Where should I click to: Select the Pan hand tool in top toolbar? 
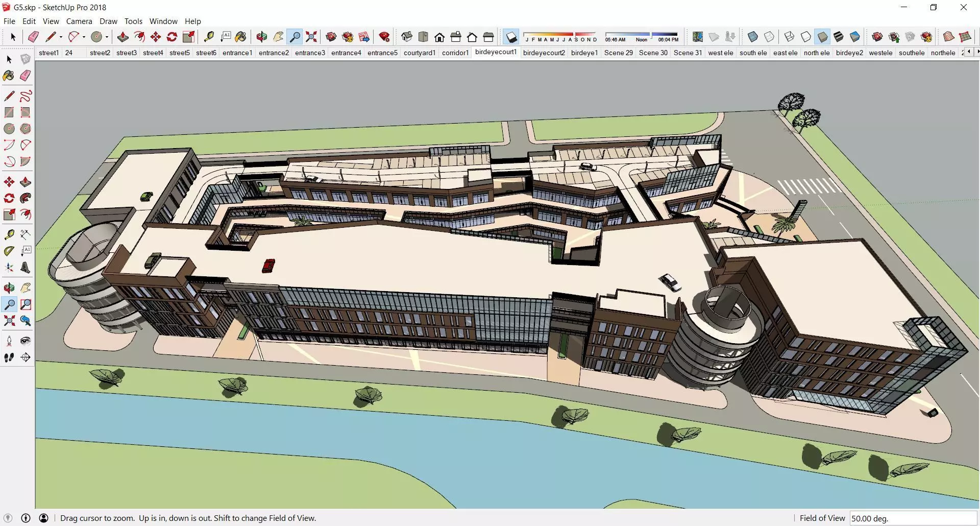point(278,37)
